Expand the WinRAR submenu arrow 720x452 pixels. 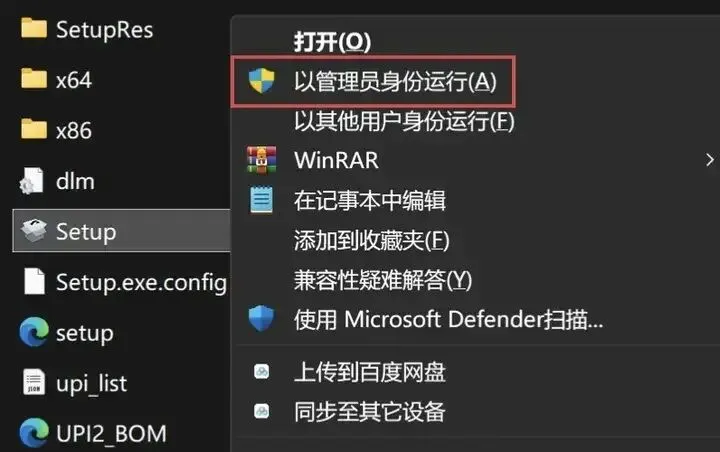click(709, 160)
